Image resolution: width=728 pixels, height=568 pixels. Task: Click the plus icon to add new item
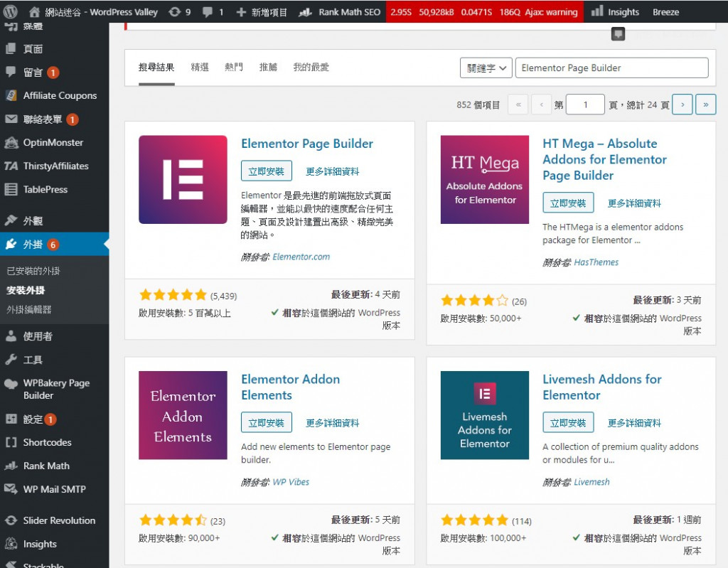(241, 12)
